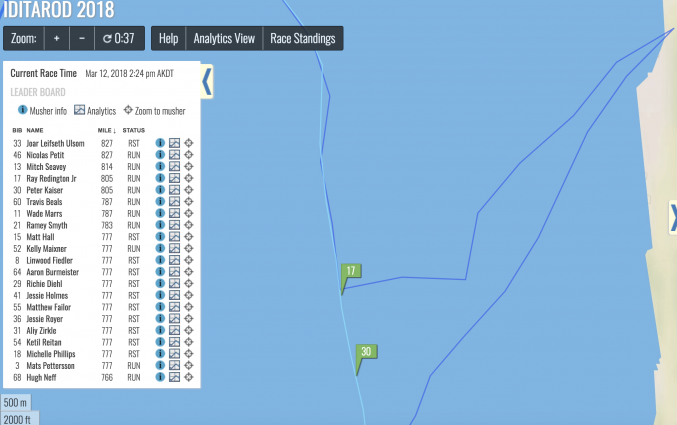The width and height of the screenshot is (677, 425).
Task: Select Aliy Zirkle name in leaderboard
Action: pos(41,330)
